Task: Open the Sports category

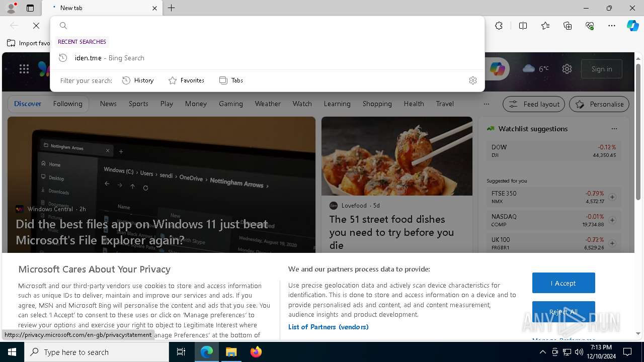Action: [138, 104]
